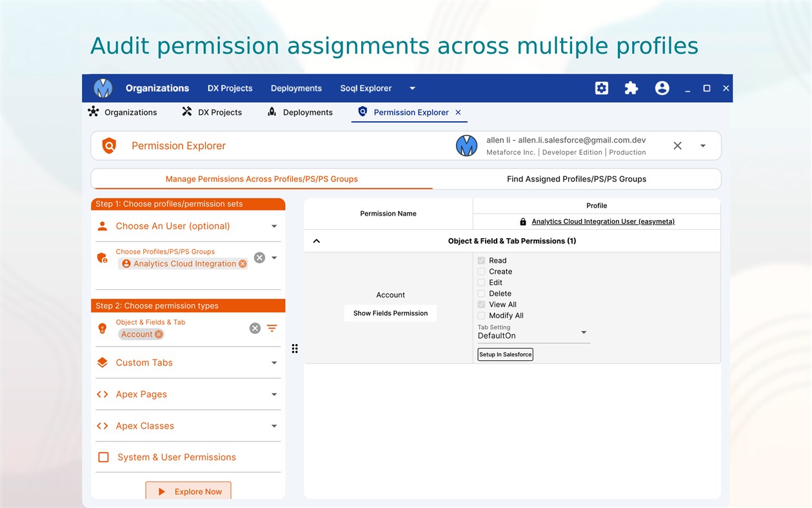The image size is (812, 508).
Task: Enable System & User Permissions checkbox
Action: 103,457
